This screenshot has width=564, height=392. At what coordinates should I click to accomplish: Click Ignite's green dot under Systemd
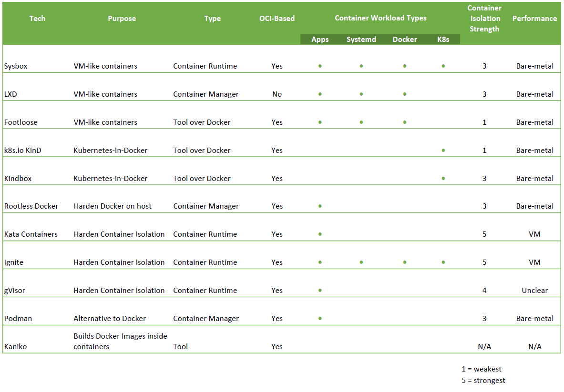click(361, 262)
